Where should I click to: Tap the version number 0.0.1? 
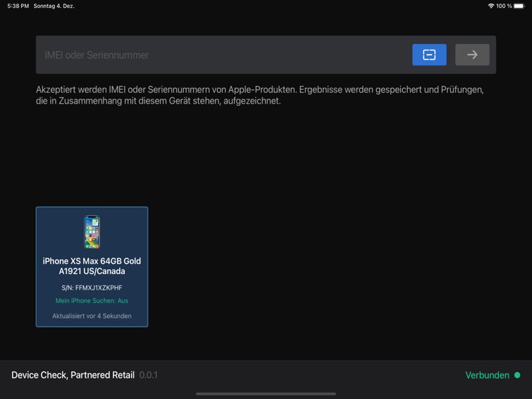(x=148, y=375)
